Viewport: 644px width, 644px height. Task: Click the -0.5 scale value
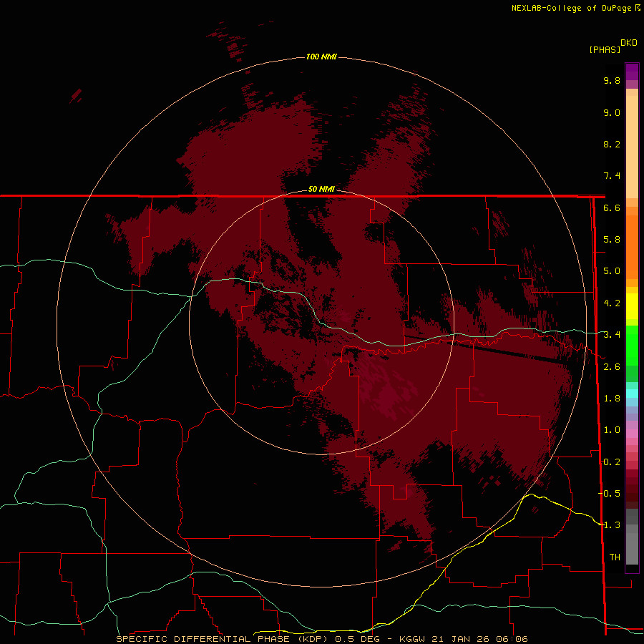tap(610, 494)
